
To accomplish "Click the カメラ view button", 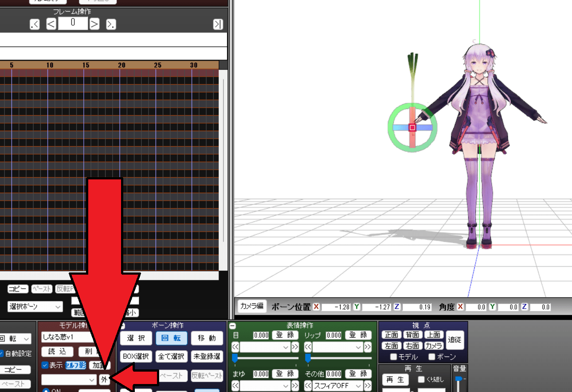I will point(434,345).
